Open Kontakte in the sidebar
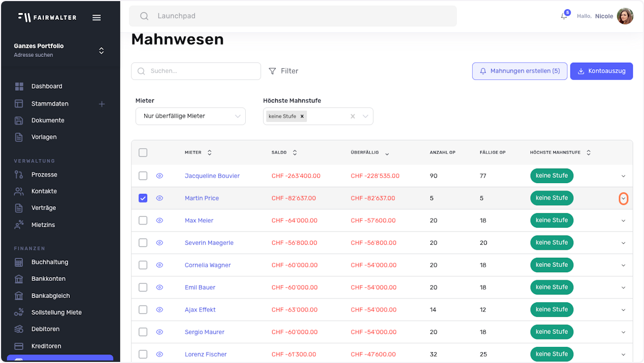Screen dimensions: 644x363 [x=44, y=191]
